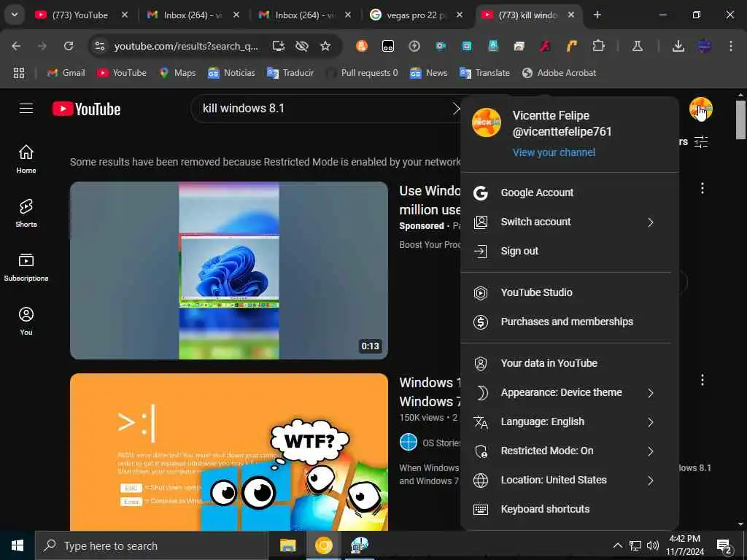
Task: View site information icon in address bar
Action: coord(99,46)
